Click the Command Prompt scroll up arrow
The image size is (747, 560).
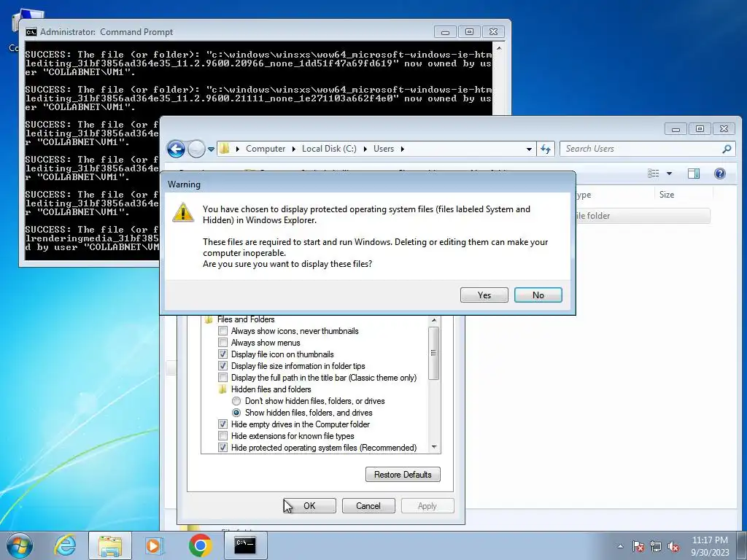499,48
